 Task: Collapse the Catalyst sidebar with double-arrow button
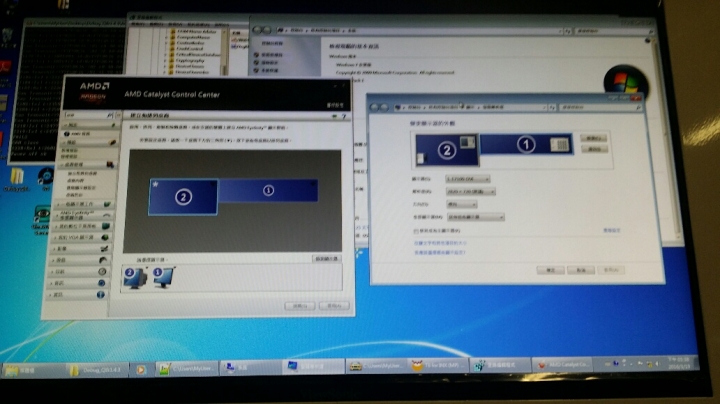(118, 115)
